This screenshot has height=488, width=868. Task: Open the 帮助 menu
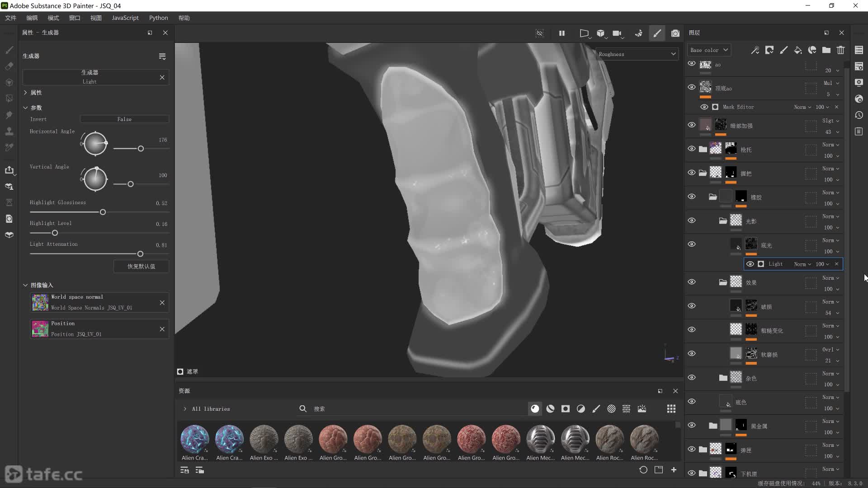(184, 18)
